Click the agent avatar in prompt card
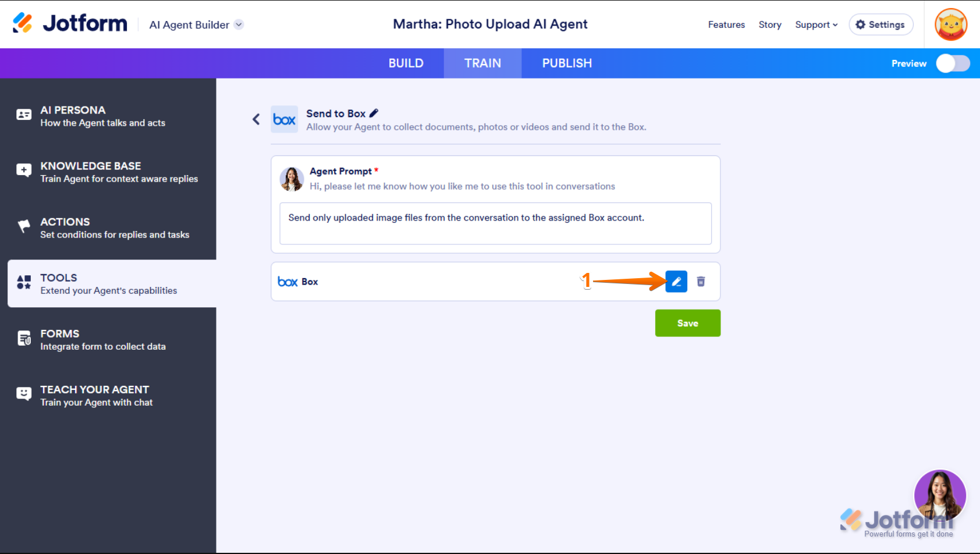The height and width of the screenshot is (554, 980). click(292, 179)
